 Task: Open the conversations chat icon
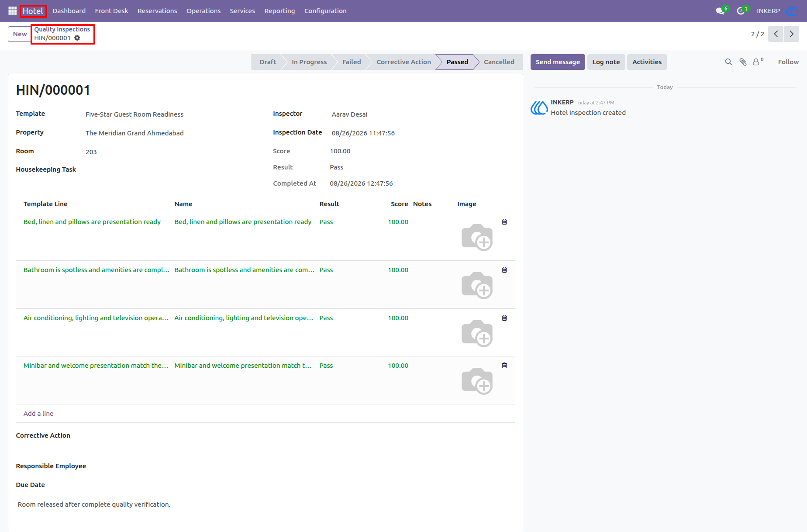720,11
